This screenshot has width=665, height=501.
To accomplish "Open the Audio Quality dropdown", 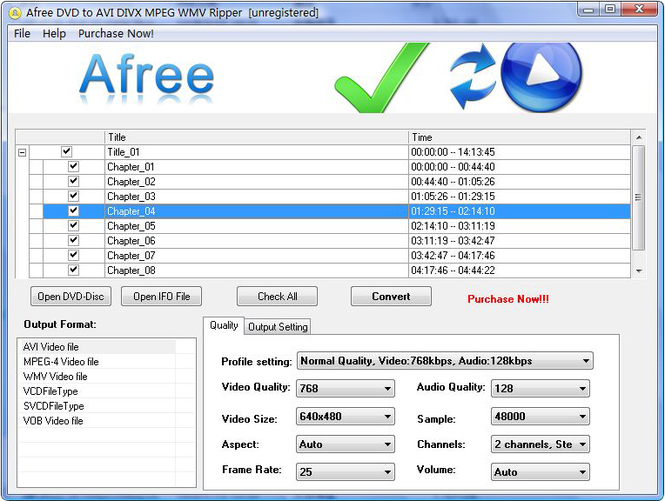I will [x=540, y=388].
